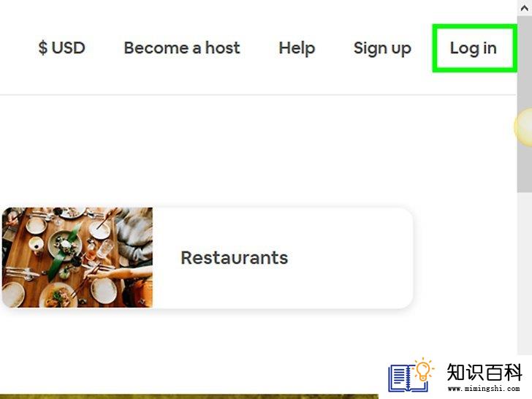This screenshot has height=399, width=532.
Task: Select Sign up in the header
Action: (x=382, y=48)
